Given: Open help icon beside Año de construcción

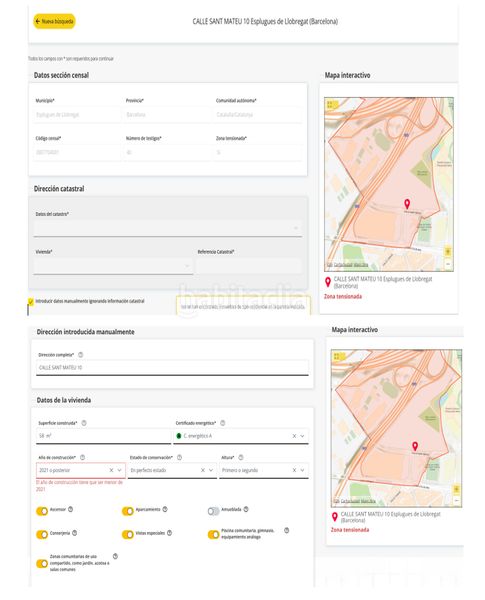Looking at the screenshot, I should [x=82, y=457].
